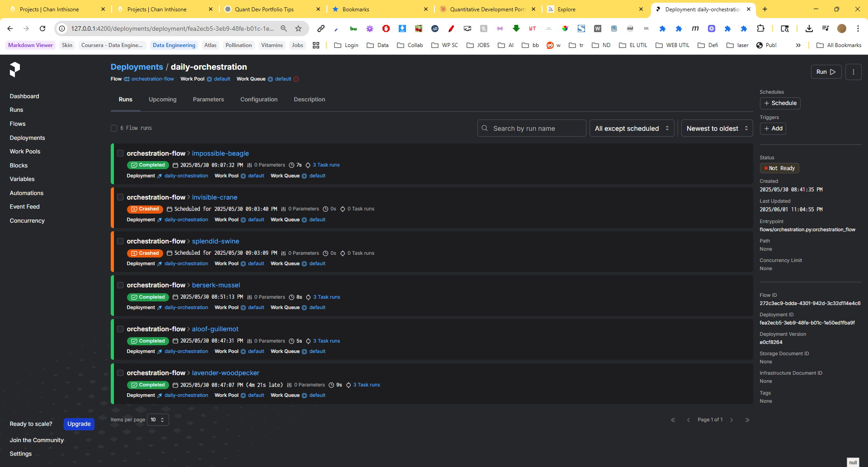The image size is (868, 467).
Task: Toggle the select-all flow runs checkbox
Action: [x=114, y=129]
